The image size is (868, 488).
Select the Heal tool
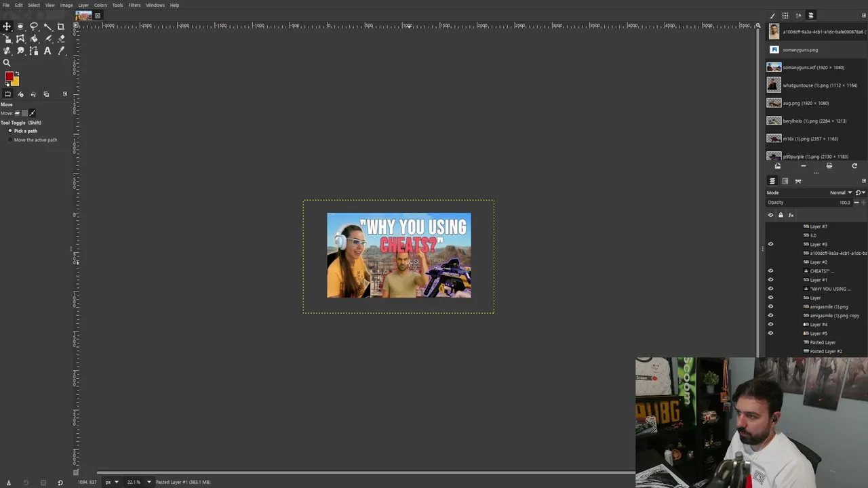click(x=7, y=51)
